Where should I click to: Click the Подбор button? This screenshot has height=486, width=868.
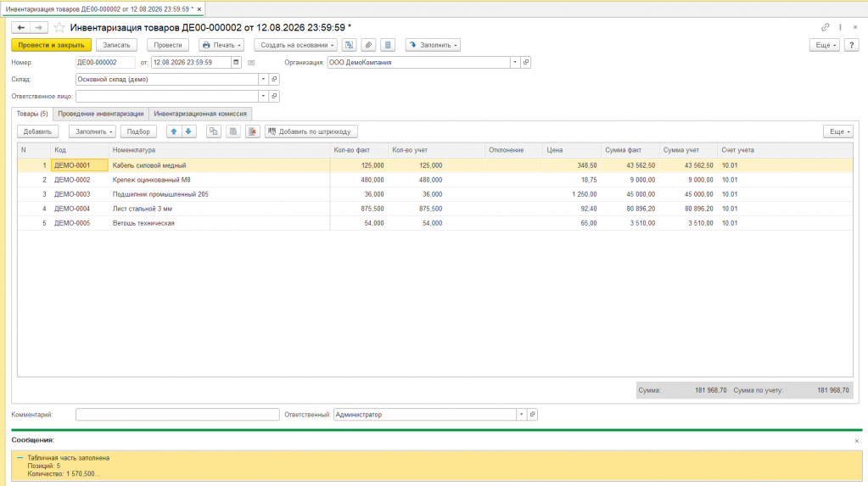coord(138,131)
